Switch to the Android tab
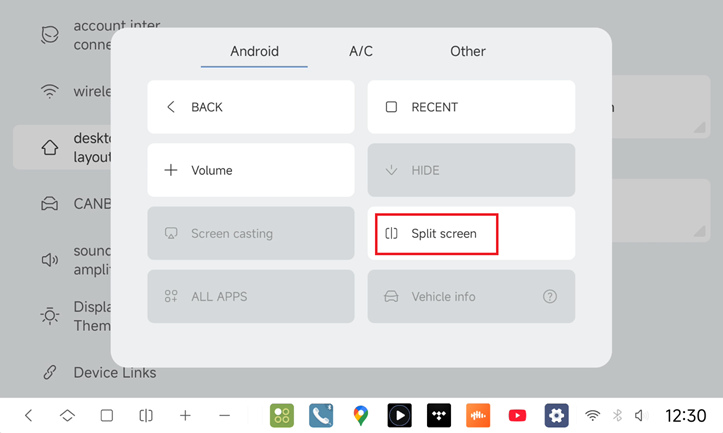The height and width of the screenshot is (433, 723). click(x=254, y=51)
